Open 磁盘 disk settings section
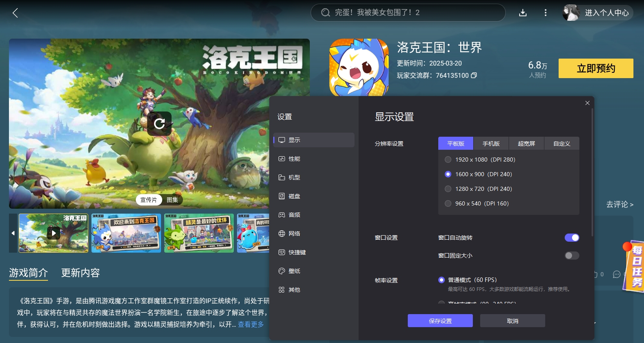The width and height of the screenshot is (644, 343). [x=314, y=196]
